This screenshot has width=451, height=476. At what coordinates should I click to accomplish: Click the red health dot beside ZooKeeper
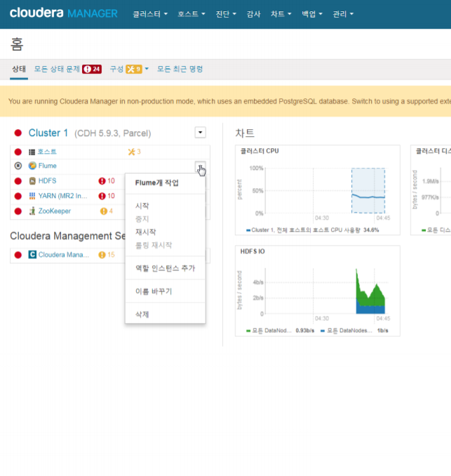[18, 211]
